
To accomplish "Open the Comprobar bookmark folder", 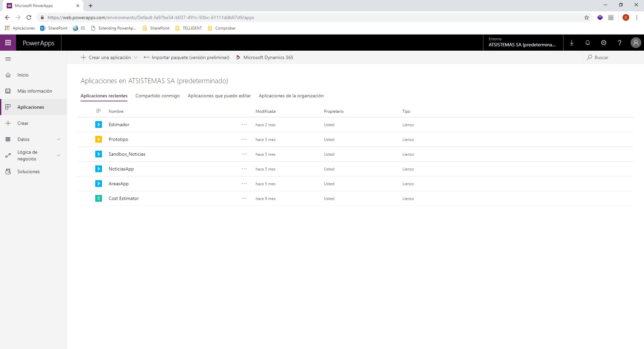I will pyautogui.click(x=222, y=28).
